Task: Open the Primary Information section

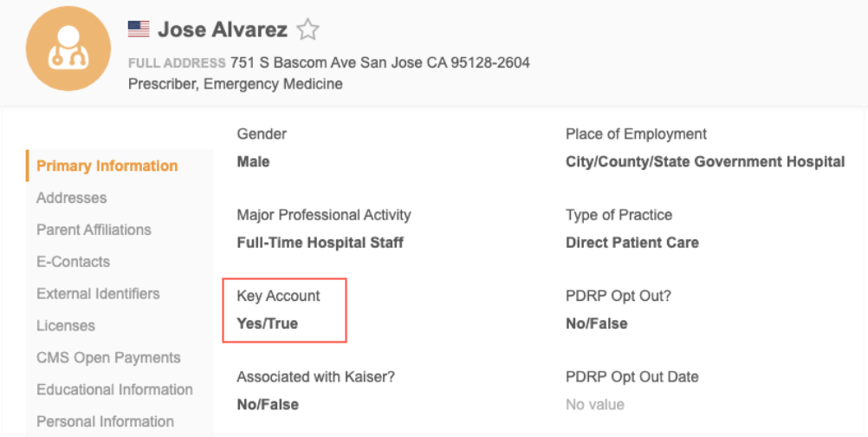Action: (107, 166)
